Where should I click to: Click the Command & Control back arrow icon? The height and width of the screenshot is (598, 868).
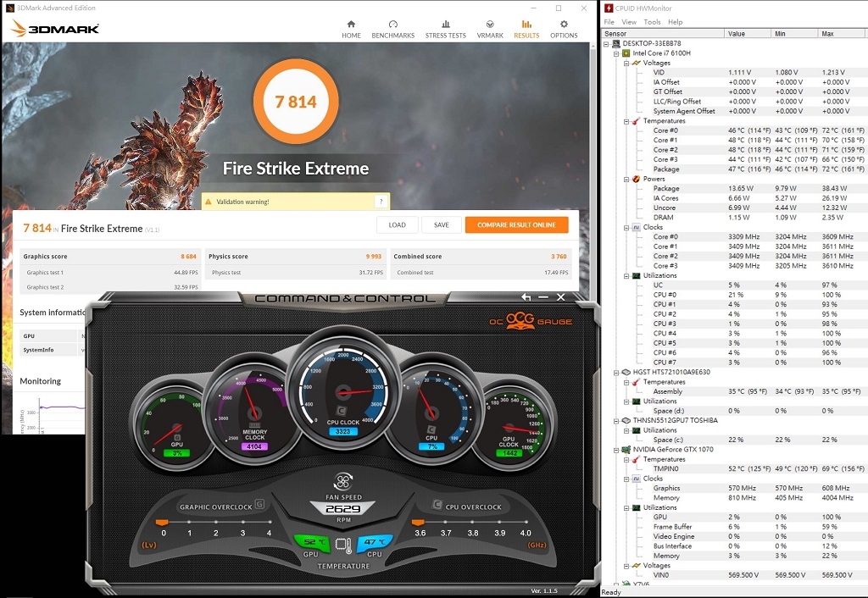pyautogui.click(x=526, y=297)
